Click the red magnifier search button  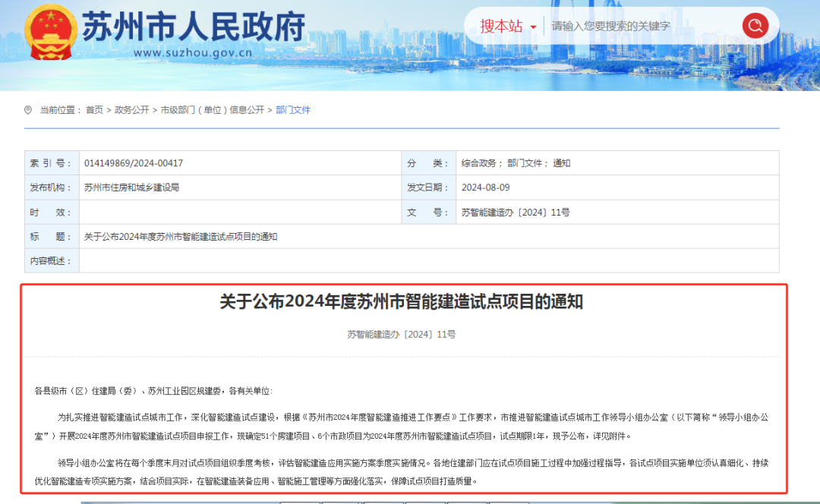point(755,27)
